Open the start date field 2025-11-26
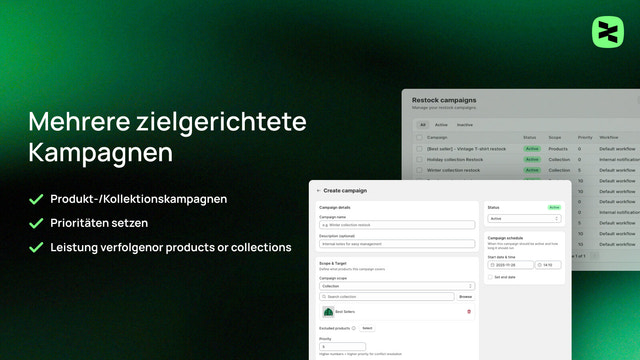Viewport: 640px width, 360px height. point(510,265)
